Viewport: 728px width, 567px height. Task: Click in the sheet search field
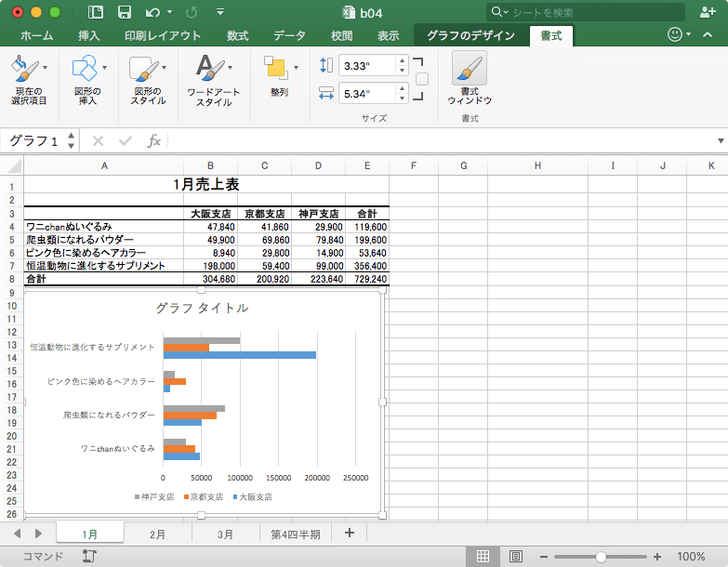[x=586, y=12]
